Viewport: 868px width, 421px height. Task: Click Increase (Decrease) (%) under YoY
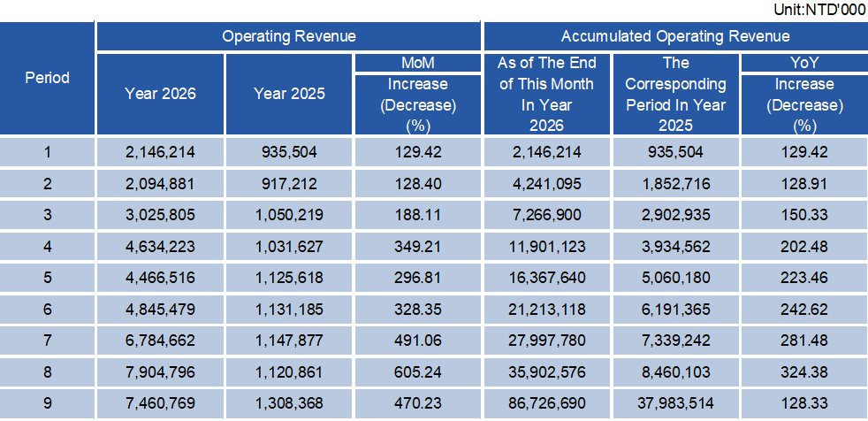804,104
